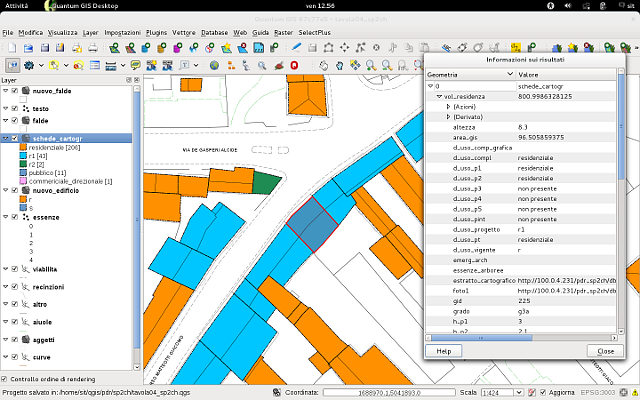Click the Close button in results dialog
This screenshot has height=400, width=640.
click(605, 351)
